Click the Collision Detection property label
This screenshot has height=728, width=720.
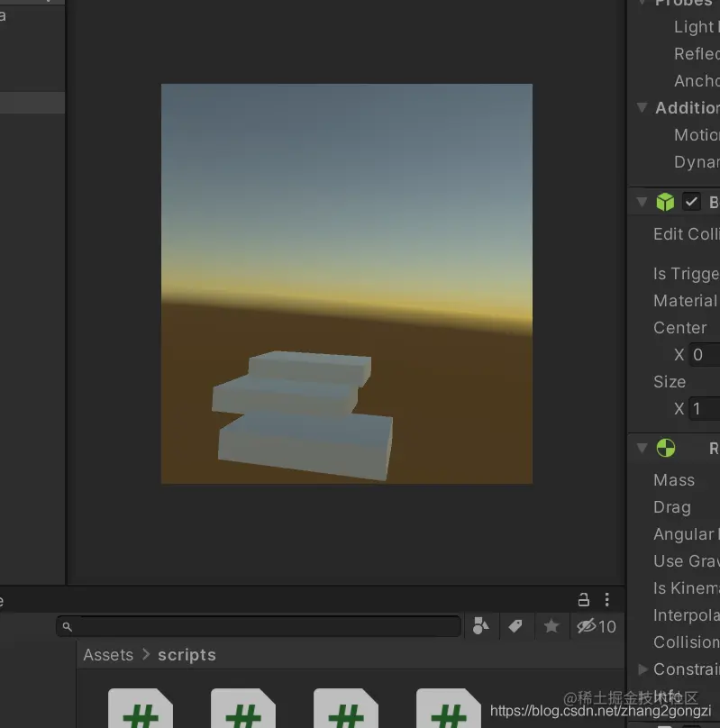tap(687, 642)
